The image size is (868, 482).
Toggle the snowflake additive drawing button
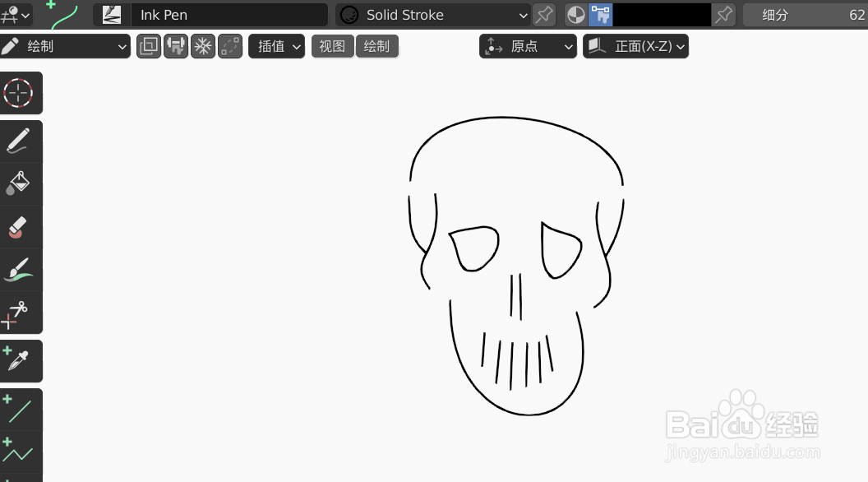pos(203,47)
